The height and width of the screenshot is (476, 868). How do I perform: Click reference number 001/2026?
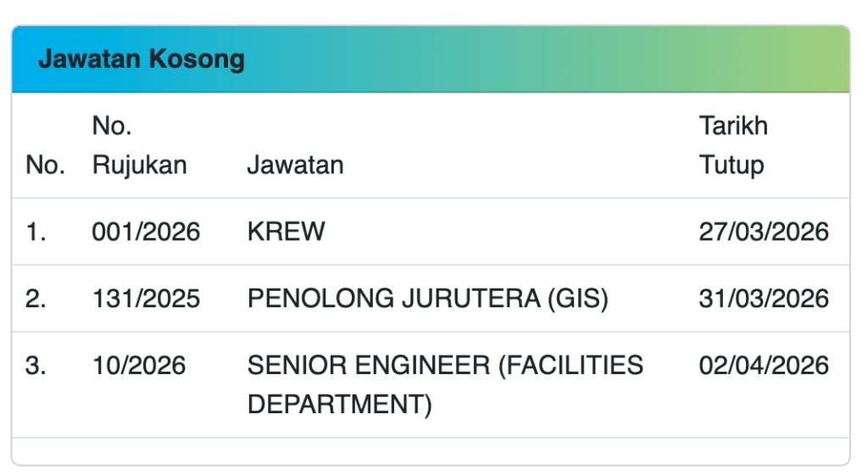[146, 232]
